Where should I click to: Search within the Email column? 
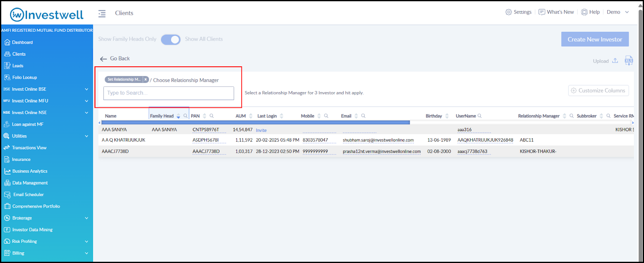point(363,116)
